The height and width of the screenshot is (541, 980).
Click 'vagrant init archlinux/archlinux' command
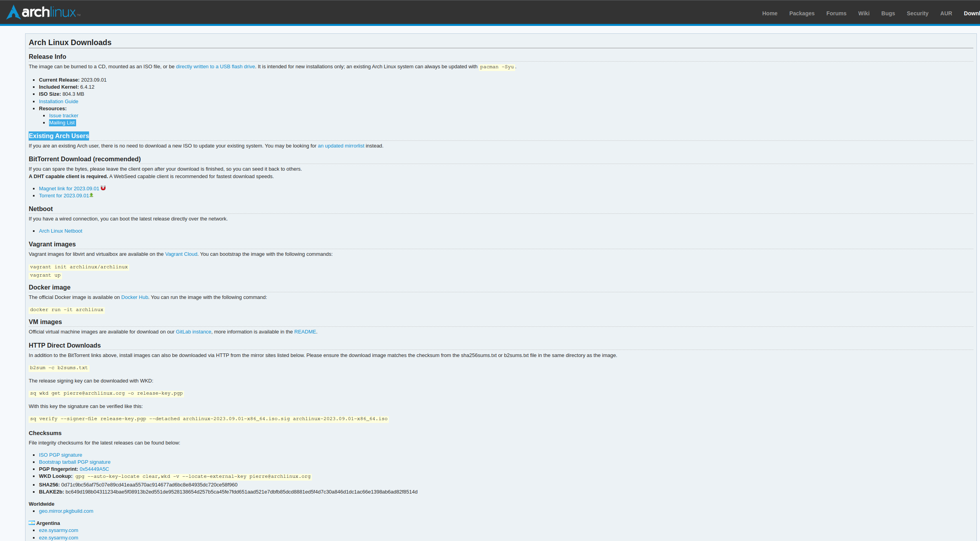click(x=79, y=267)
